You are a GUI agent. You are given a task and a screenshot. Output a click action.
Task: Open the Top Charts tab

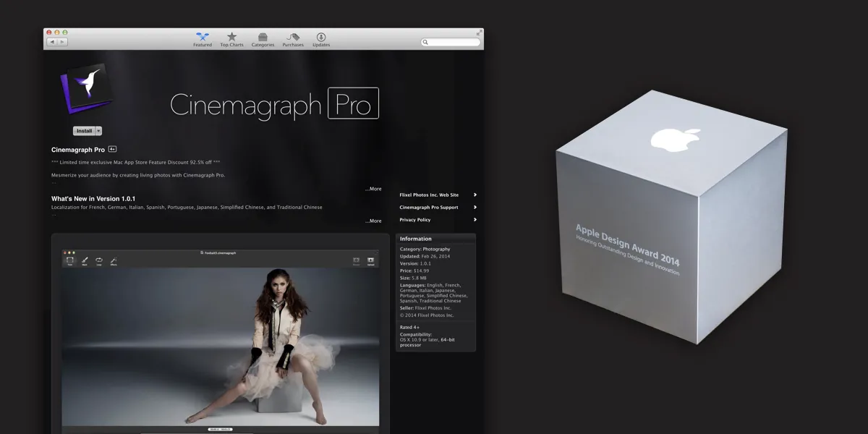231,40
